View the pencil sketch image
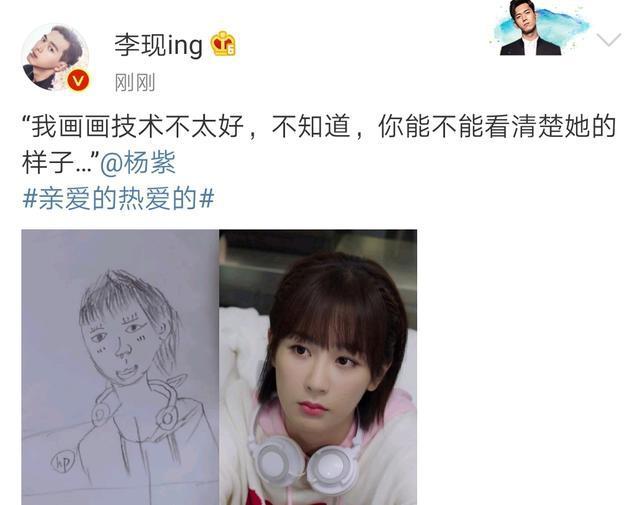Viewport: 640px width, 505px height. pyautogui.click(x=120, y=367)
